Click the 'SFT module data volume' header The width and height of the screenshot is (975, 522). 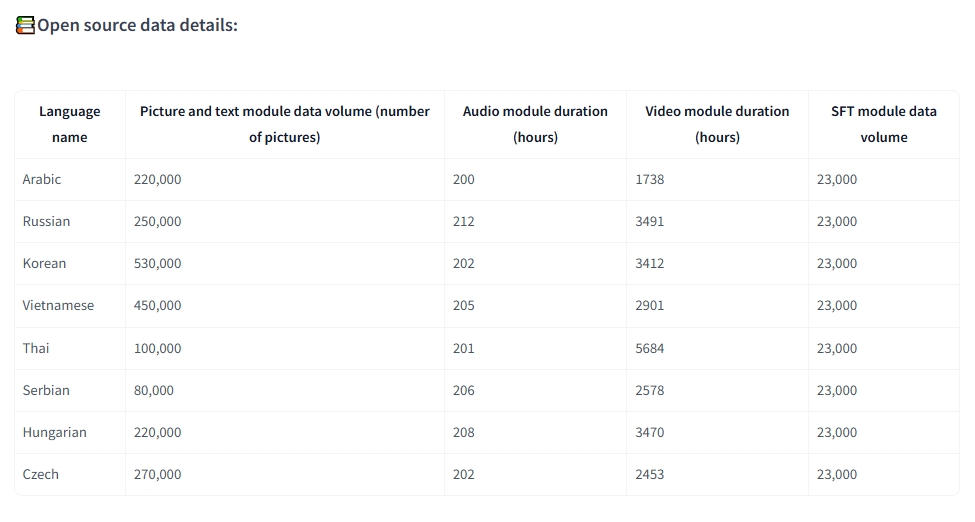[884, 124]
